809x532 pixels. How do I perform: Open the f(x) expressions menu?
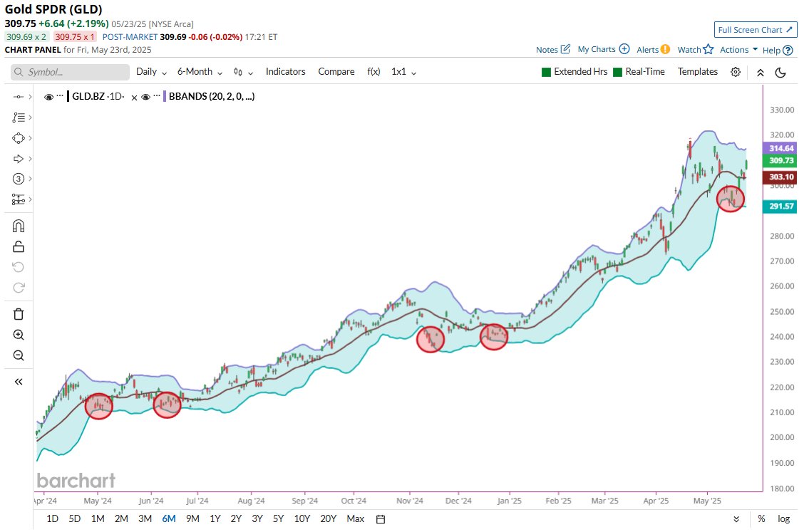click(373, 72)
